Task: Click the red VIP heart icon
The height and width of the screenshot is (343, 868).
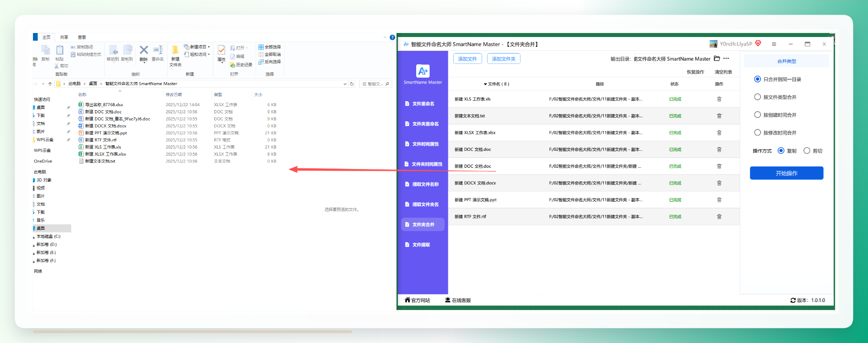Action: (x=758, y=44)
